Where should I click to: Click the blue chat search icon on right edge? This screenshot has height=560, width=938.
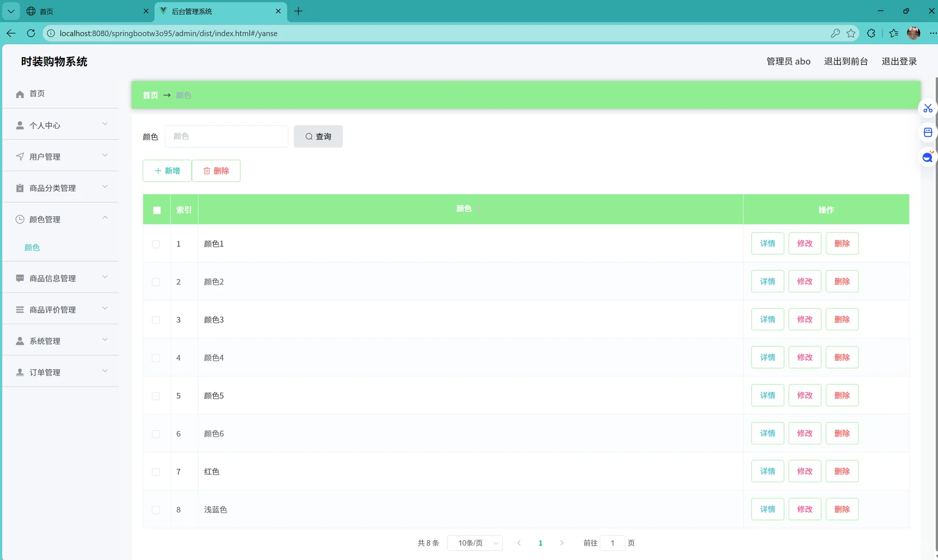point(928,157)
